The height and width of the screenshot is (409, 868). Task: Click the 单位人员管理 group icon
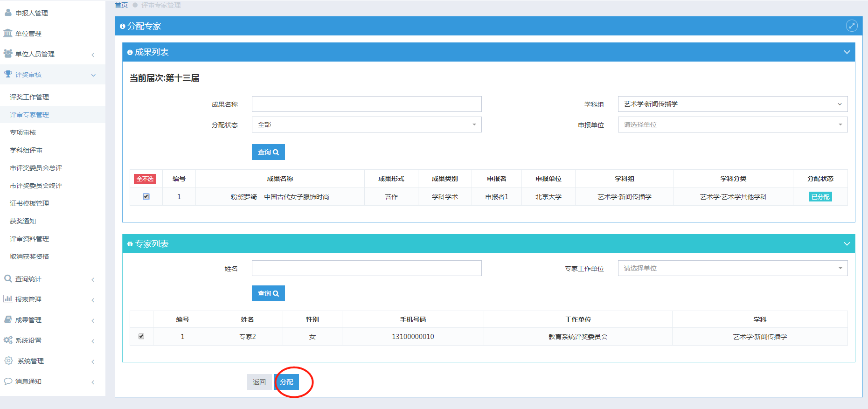[x=8, y=54]
